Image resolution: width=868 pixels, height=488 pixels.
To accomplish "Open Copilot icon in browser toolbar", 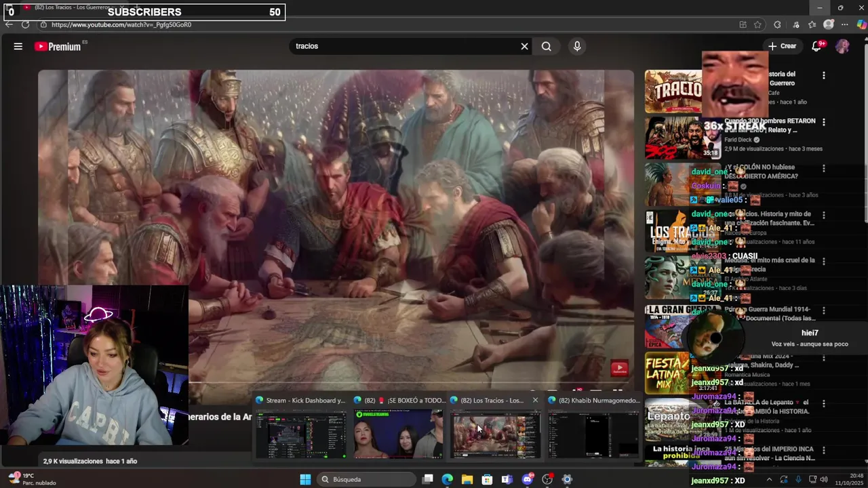I will point(861,24).
